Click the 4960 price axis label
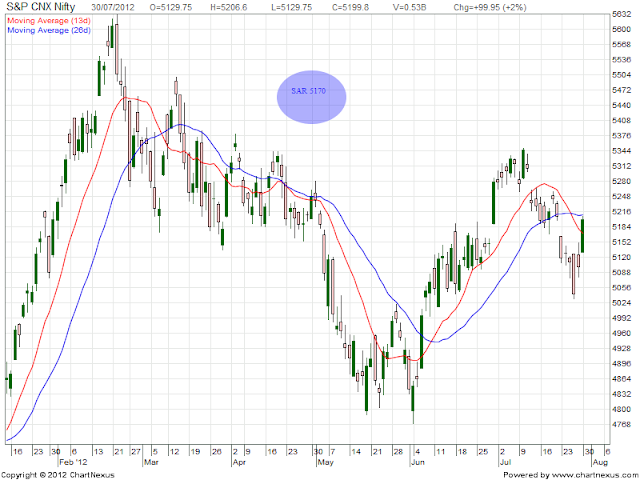 [x=622, y=333]
